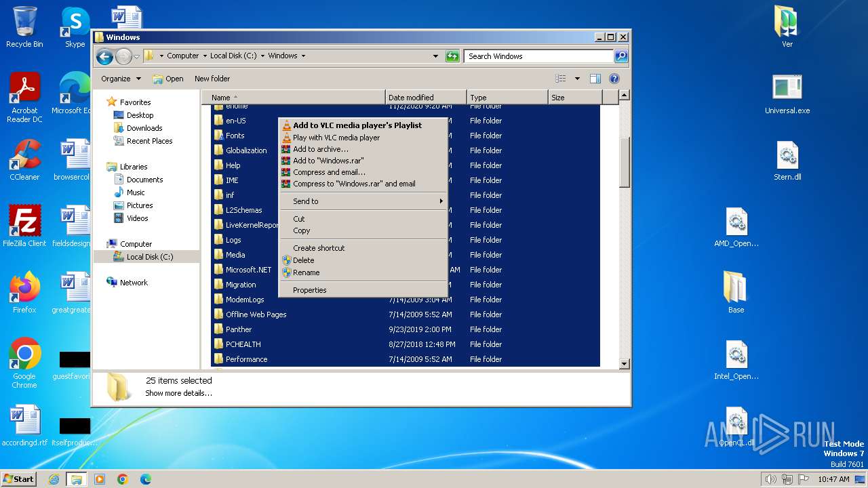
Task: Click the New folder toolbar button
Action: pyautogui.click(x=212, y=79)
